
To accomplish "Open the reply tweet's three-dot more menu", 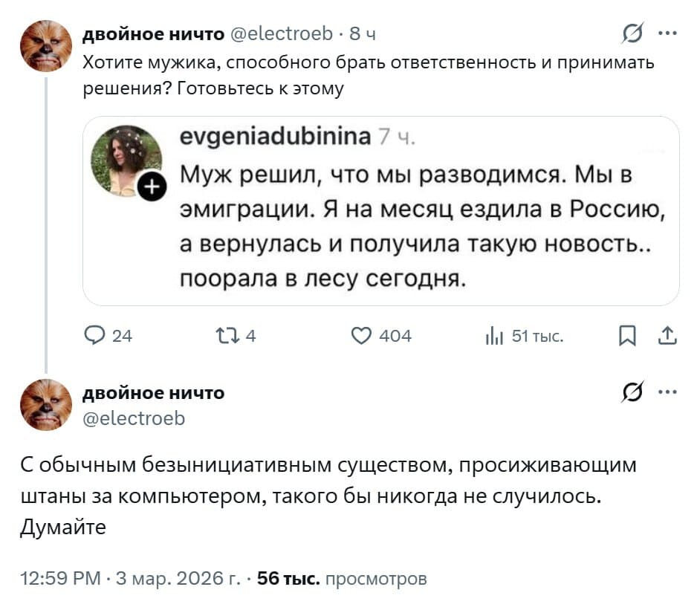I will (668, 392).
